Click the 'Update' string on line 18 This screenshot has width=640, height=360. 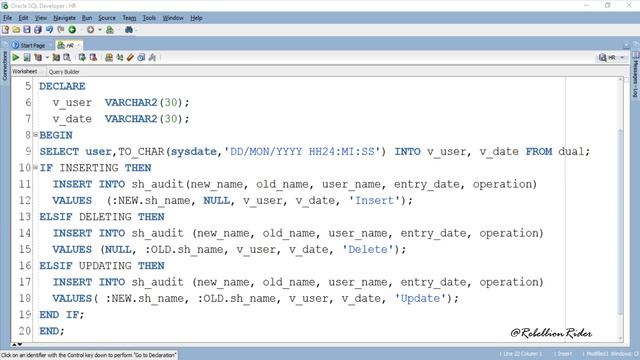tap(420, 298)
